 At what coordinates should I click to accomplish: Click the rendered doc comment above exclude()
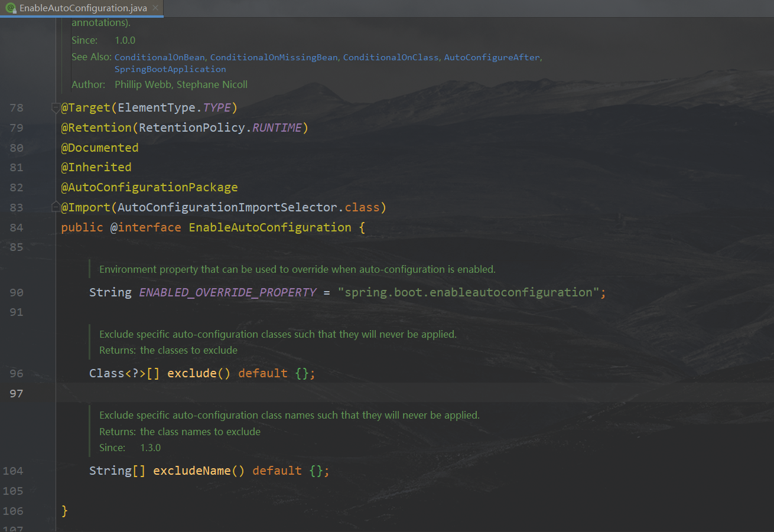278,334
